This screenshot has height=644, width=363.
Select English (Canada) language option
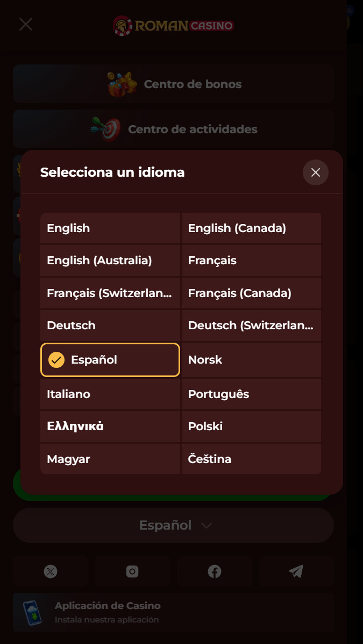pyautogui.click(x=251, y=228)
